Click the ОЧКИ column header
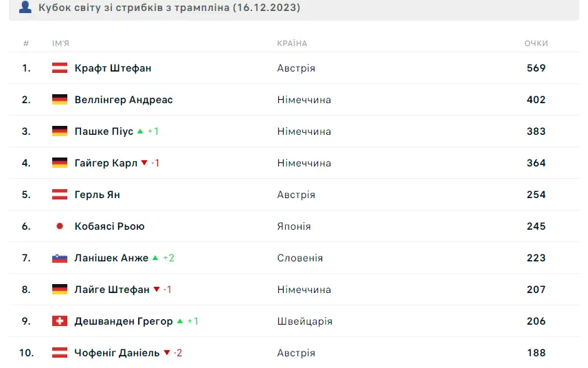 click(x=536, y=43)
